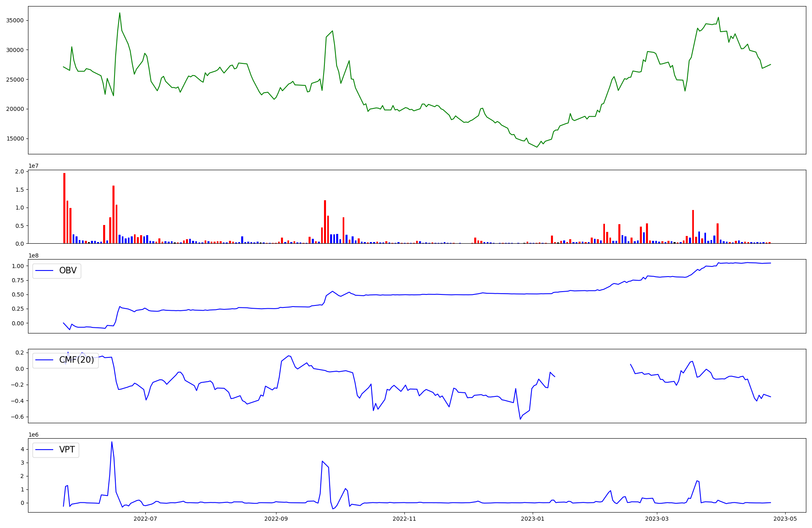This screenshot has width=812, height=528.
Task: Click the 2023-03 date tick label
Action: [657, 519]
